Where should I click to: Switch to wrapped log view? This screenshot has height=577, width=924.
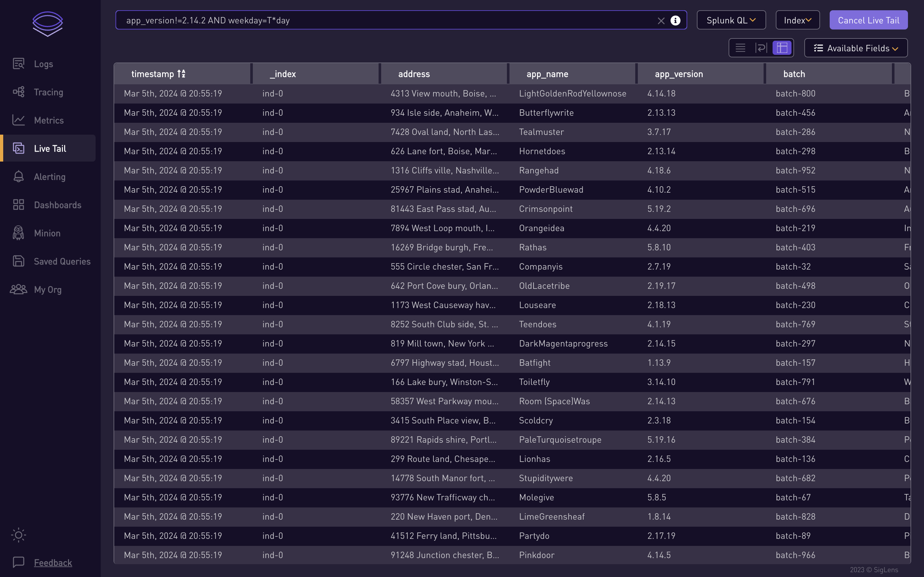pos(761,48)
